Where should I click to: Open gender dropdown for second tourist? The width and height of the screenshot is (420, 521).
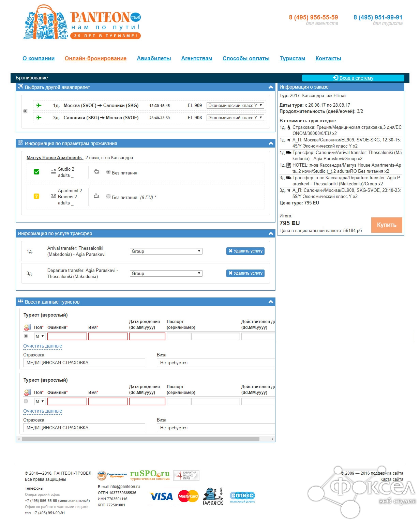click(40, 401)
